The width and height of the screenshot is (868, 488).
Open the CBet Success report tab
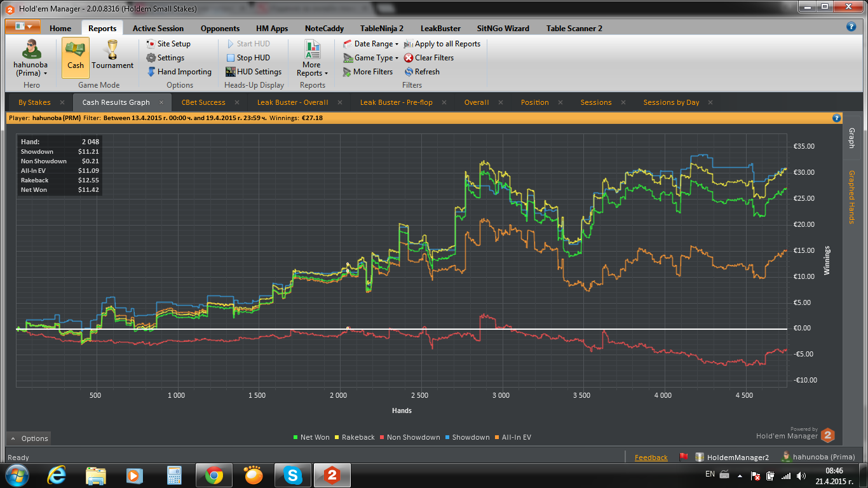(203, 102)
